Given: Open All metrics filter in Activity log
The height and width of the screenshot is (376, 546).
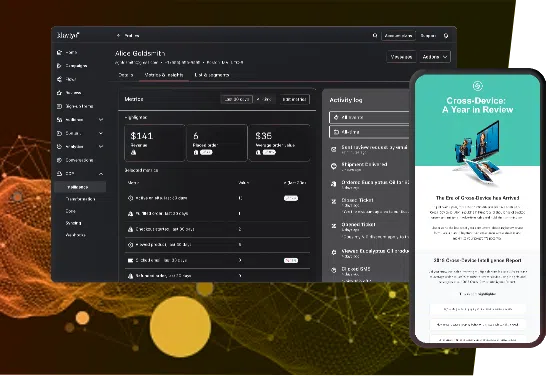Looking at the screenshot, I should (369, 117).
